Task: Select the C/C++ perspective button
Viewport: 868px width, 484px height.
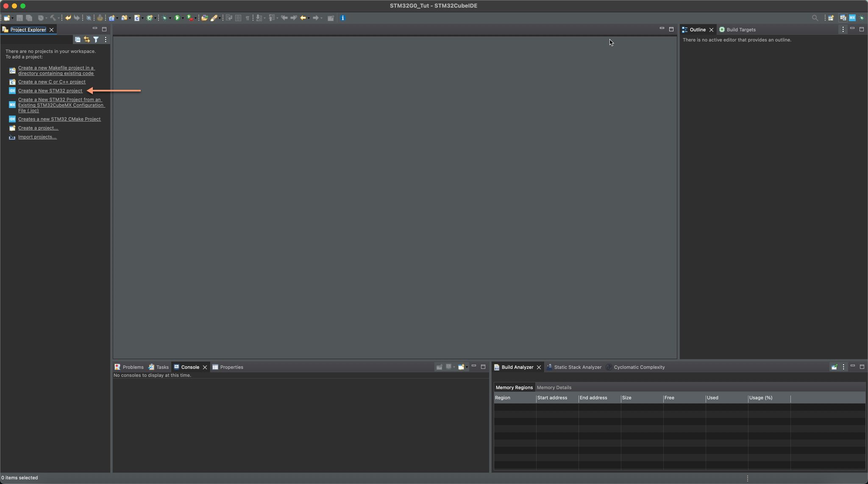Action: click(x=843, y=18)
